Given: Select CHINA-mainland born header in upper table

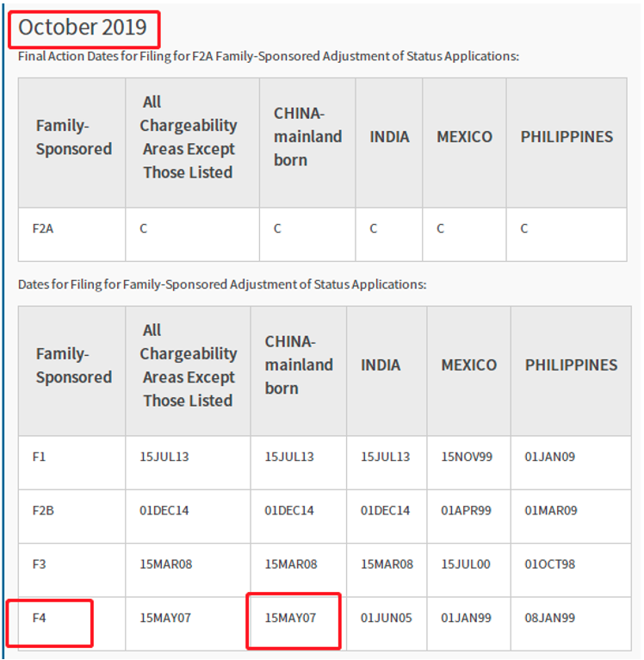Looking at the screenshot, I should pos(308,137).
